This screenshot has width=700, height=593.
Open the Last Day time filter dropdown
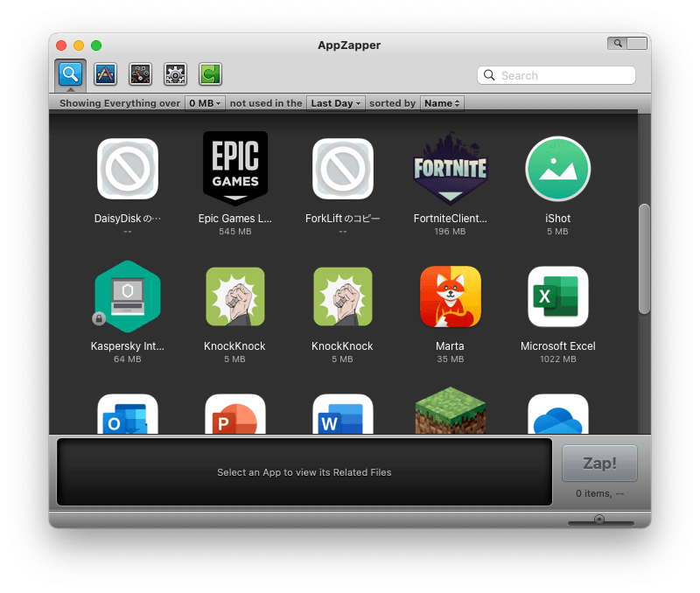[x=336, y=103]
